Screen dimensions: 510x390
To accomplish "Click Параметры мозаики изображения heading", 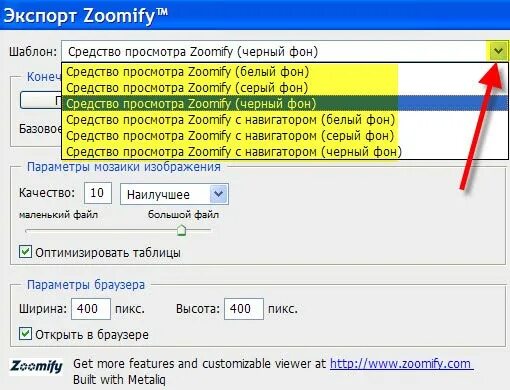I will pos(124,167).
